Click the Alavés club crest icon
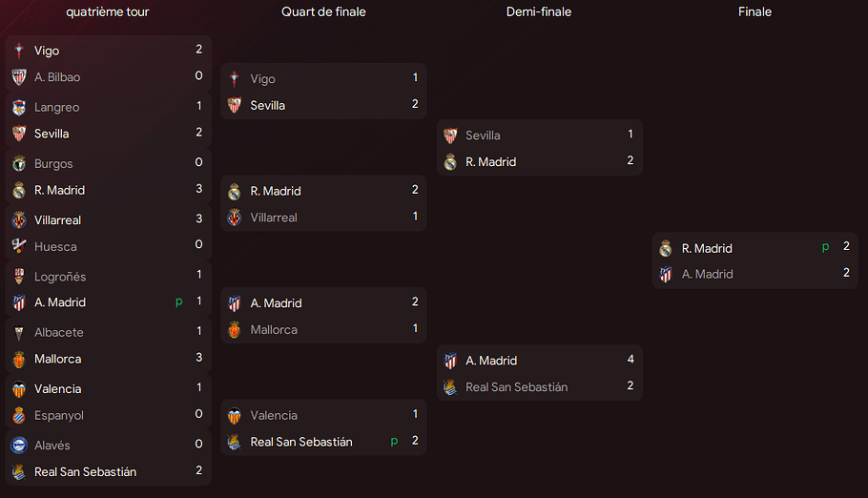 (x=19, y=446)
